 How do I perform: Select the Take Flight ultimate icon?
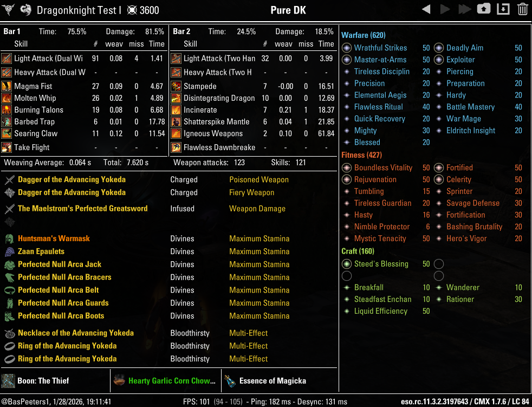click(x=7, y=147)
